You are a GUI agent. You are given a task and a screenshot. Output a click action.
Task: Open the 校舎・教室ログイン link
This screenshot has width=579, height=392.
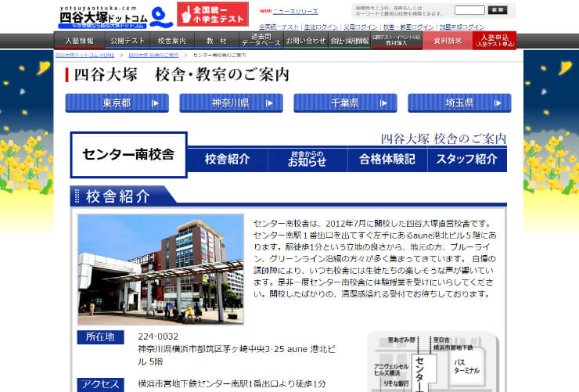408,27
